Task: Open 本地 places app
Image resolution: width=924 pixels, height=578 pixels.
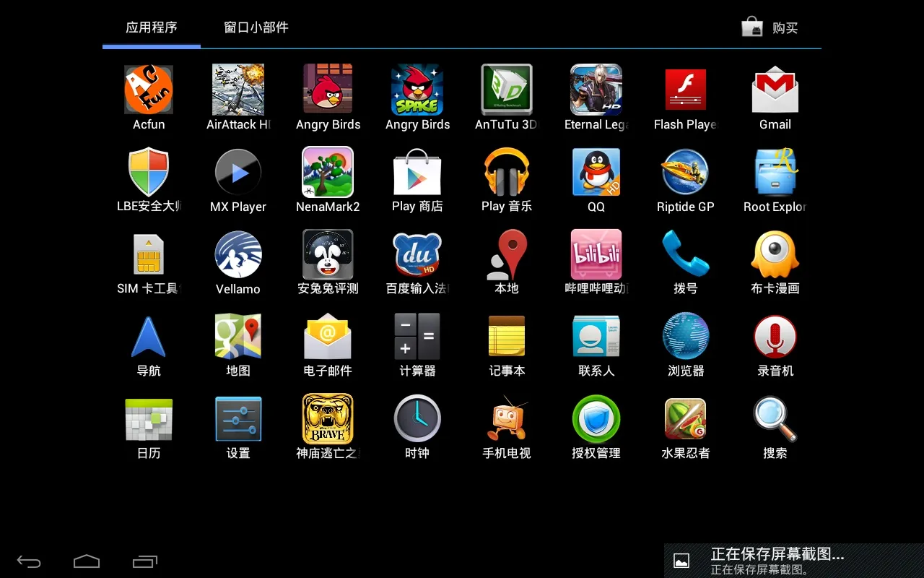Action: tap(507, 254)
